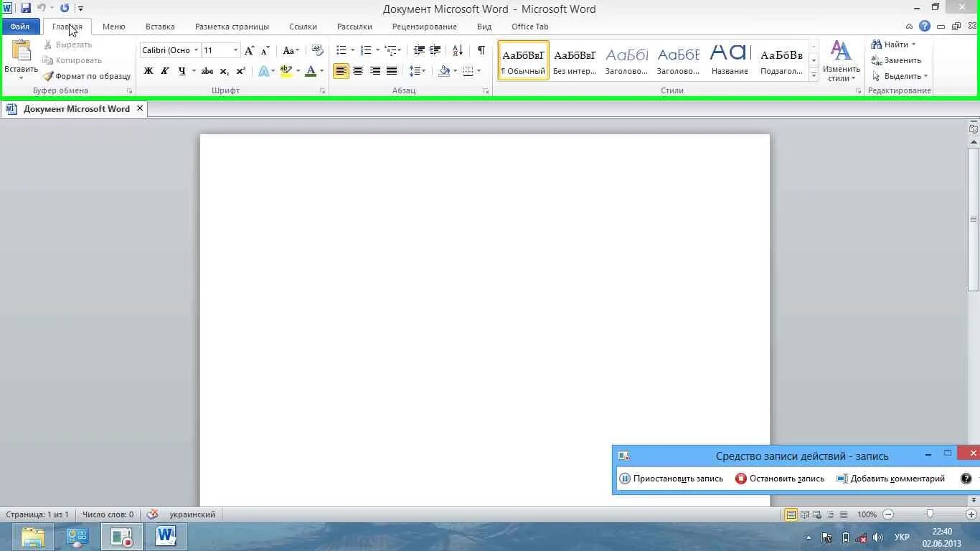Switch to the Разметка страницы tab
This screenshot has width=980, height=551.
coord(232,27)
